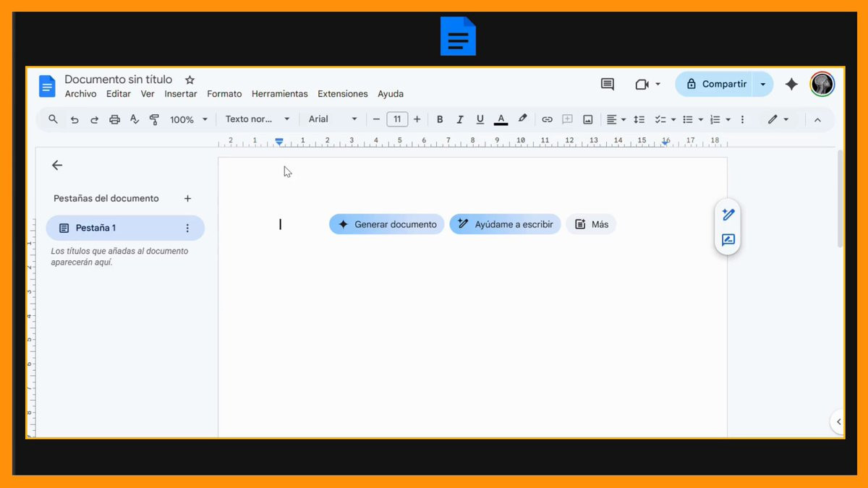Insert a numbered list
868x488 pixels.
715,119
